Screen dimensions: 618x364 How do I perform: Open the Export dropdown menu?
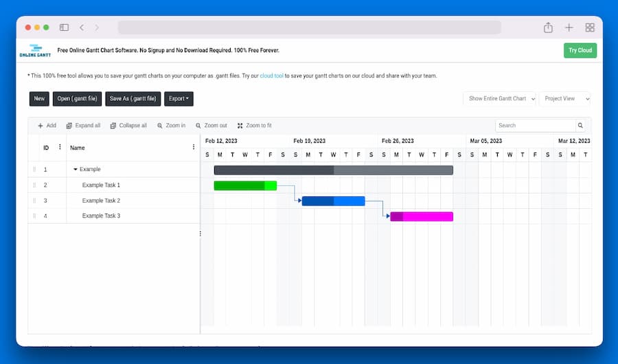click(179, 99)
